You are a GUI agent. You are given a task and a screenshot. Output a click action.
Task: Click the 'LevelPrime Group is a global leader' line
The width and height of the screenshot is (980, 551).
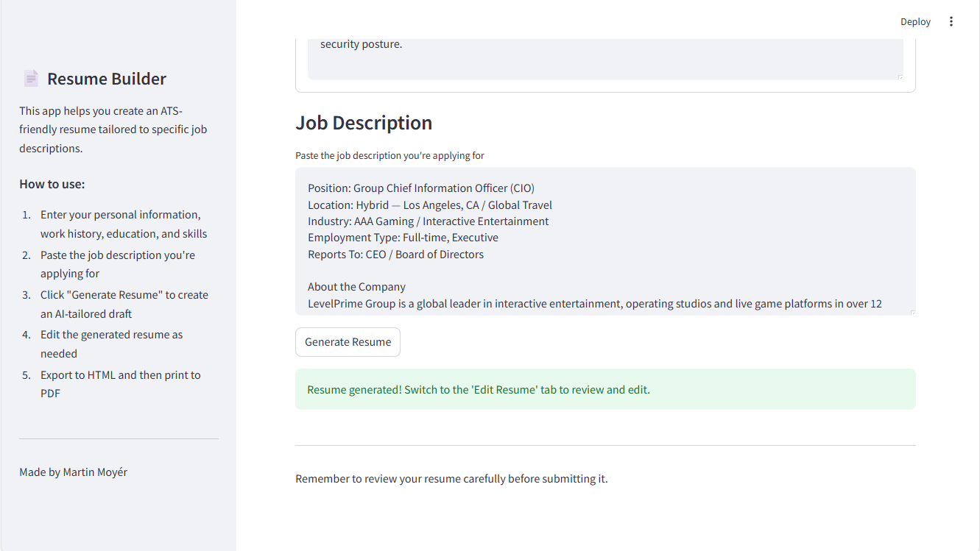click(595, 303)
